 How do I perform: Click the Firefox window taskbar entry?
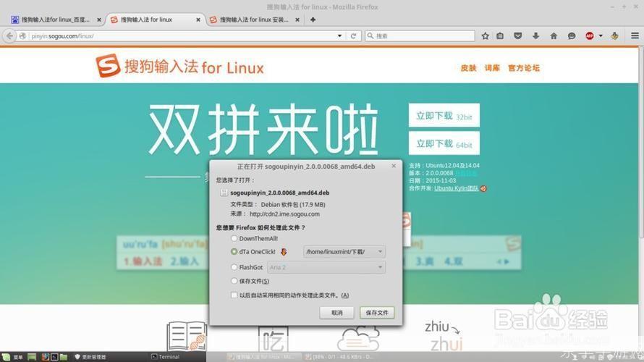point(263,357)
